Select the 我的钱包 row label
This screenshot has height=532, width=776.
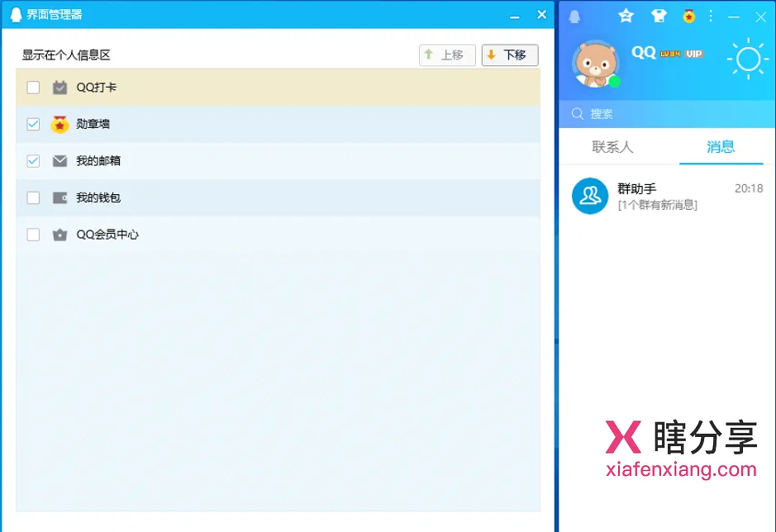[x=98, y=198]
